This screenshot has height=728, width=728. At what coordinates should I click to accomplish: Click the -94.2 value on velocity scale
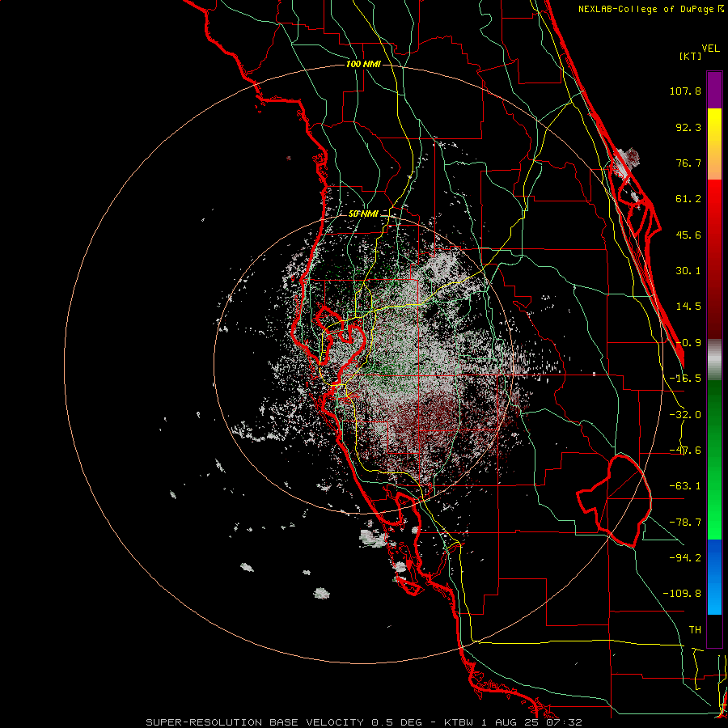click(x=685, y=557)
